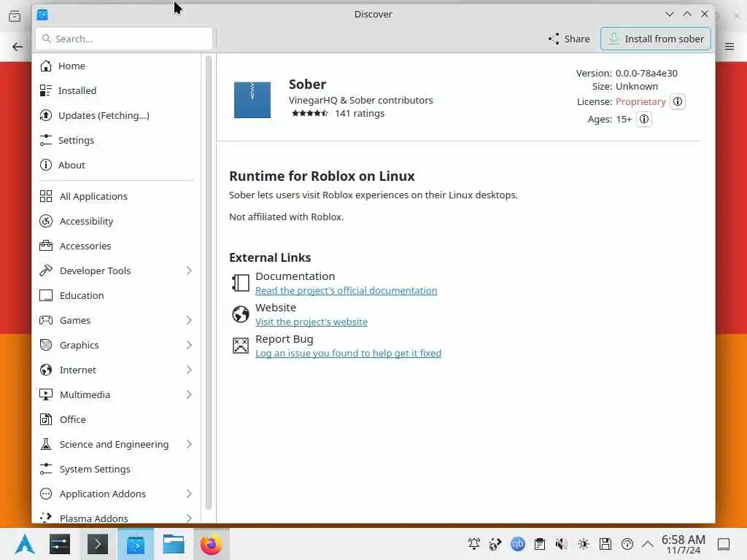Open Read the project's official documentation link
Viewport: 747px width, 560px height.
[x=347, y=290]
